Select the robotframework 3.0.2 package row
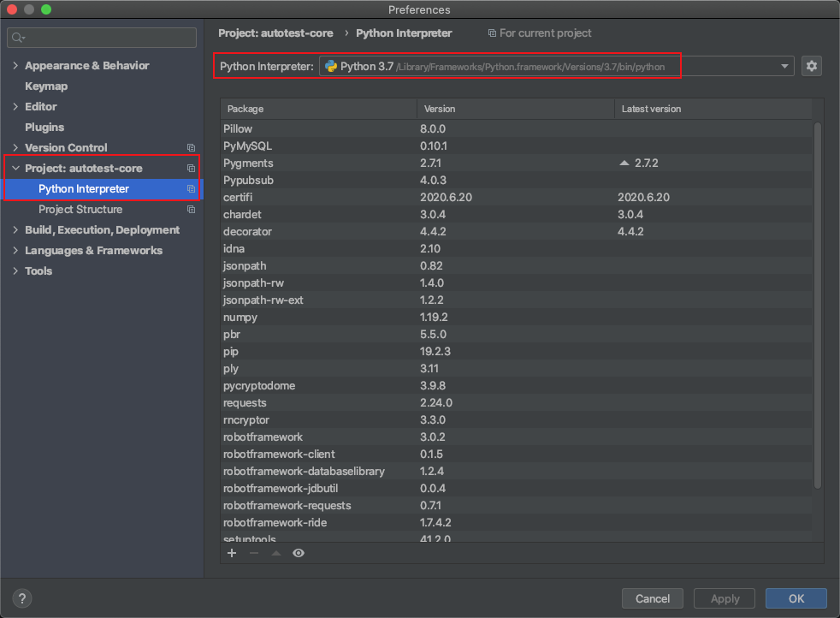The width and height of the screenshot is (840, 618). point(516,437)
